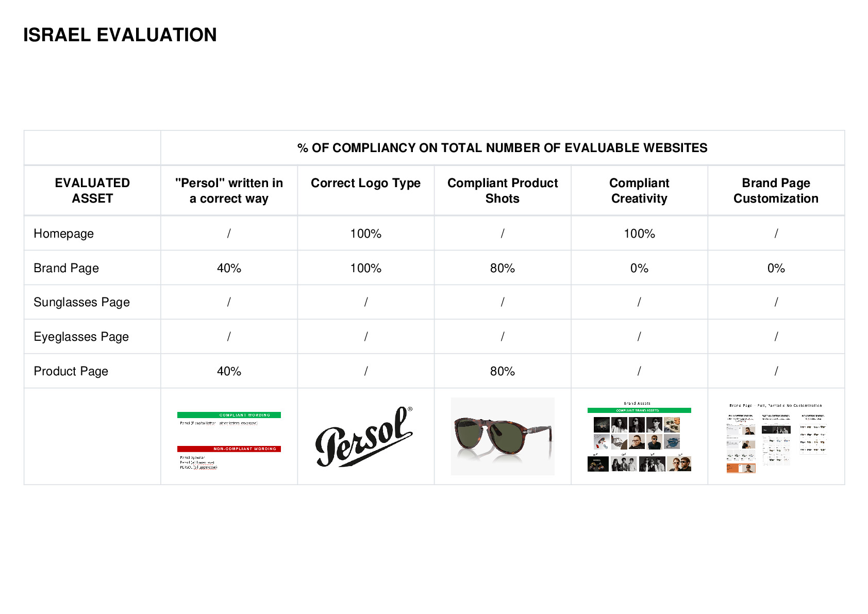Select the 40% cell in Product Page row
Image resolution: width=868 pixels, height=614 pixels.
229,371
